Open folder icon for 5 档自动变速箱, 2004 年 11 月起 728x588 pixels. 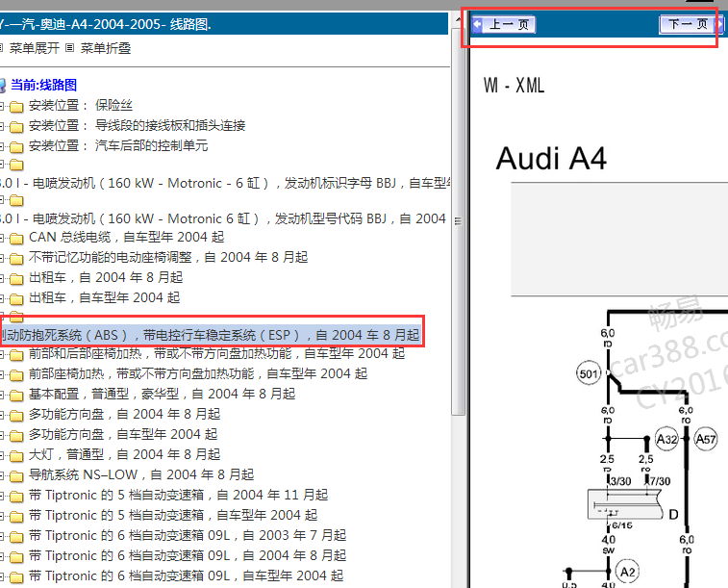coord(16,497)
